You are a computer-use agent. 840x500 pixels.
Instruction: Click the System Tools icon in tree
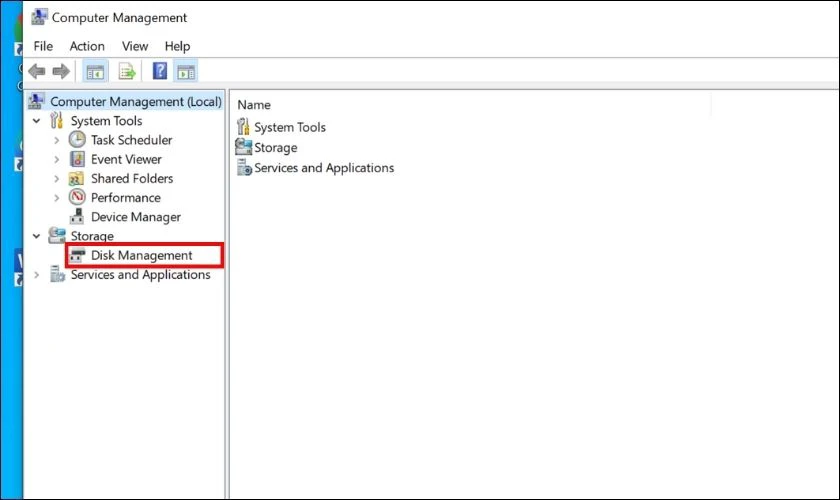pos(56,121)
